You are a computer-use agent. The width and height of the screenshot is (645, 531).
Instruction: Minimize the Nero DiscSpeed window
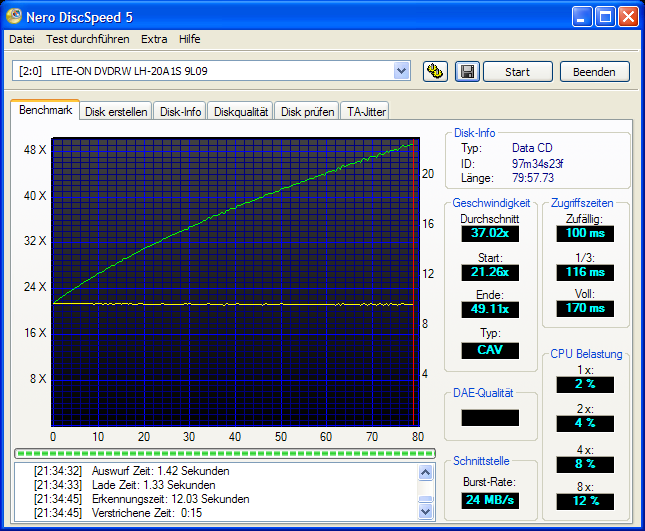[581, 17]
